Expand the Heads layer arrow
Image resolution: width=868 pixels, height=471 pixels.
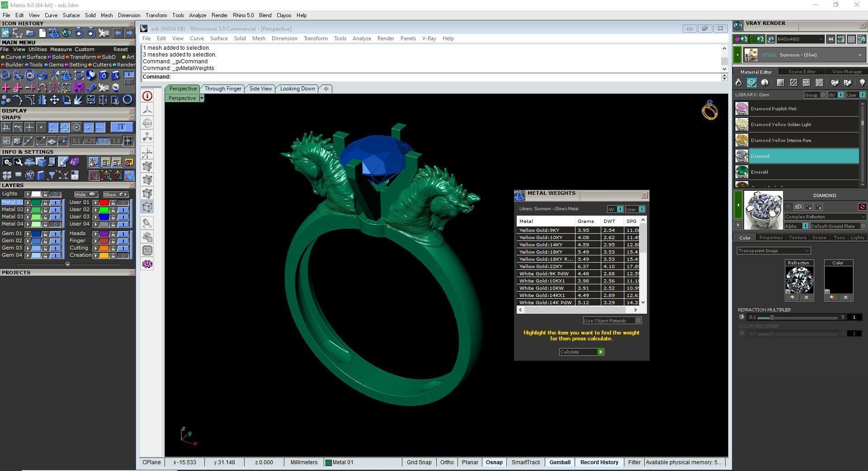click(95, 234)
